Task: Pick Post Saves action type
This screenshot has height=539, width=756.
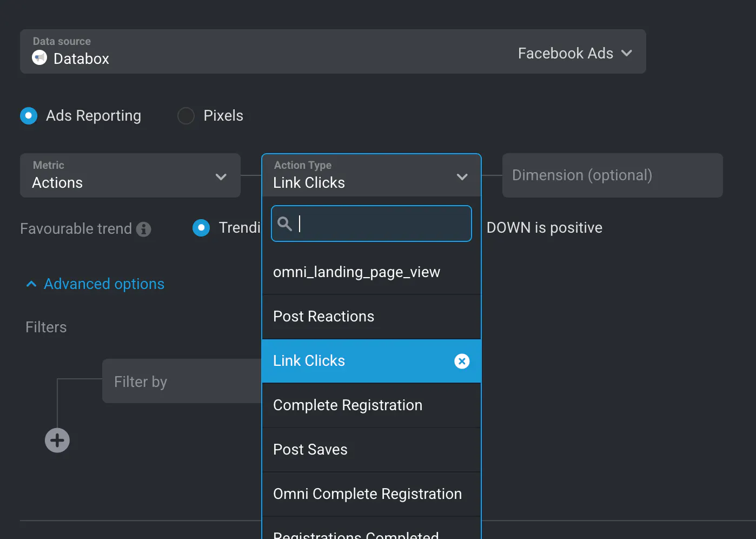Action: pyautogui.click(x=310, y=450)
